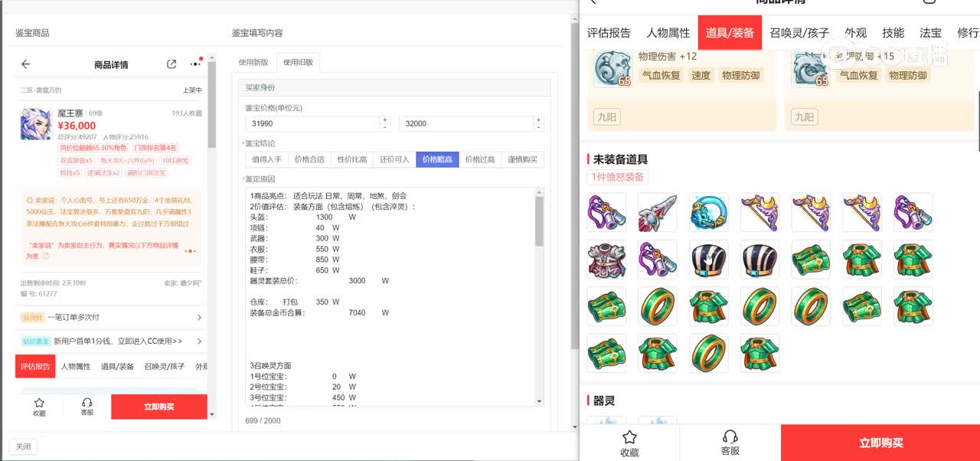
Task: Choose the 谨慎购买 conclusion
Action: point(523,159)
